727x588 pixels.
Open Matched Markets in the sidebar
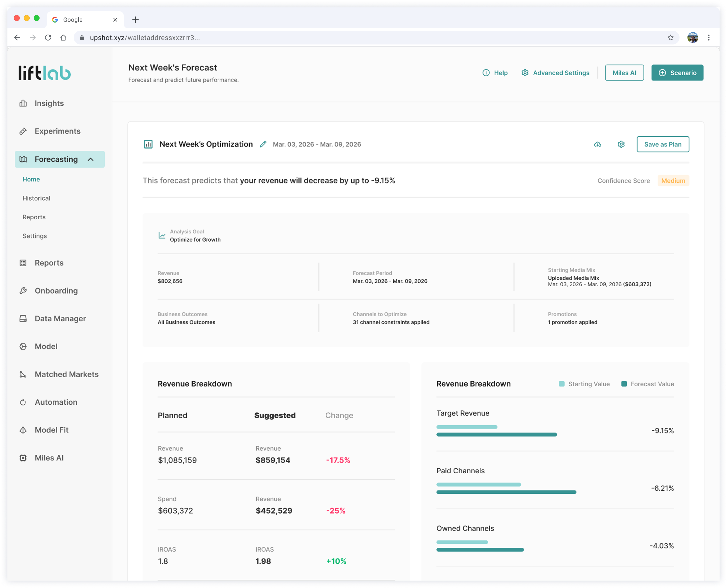pos(67,374)
